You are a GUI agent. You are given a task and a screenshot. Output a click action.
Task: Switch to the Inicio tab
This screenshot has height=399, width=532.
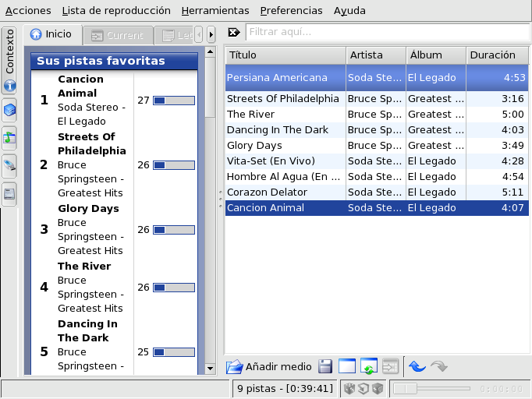(51, 34)
